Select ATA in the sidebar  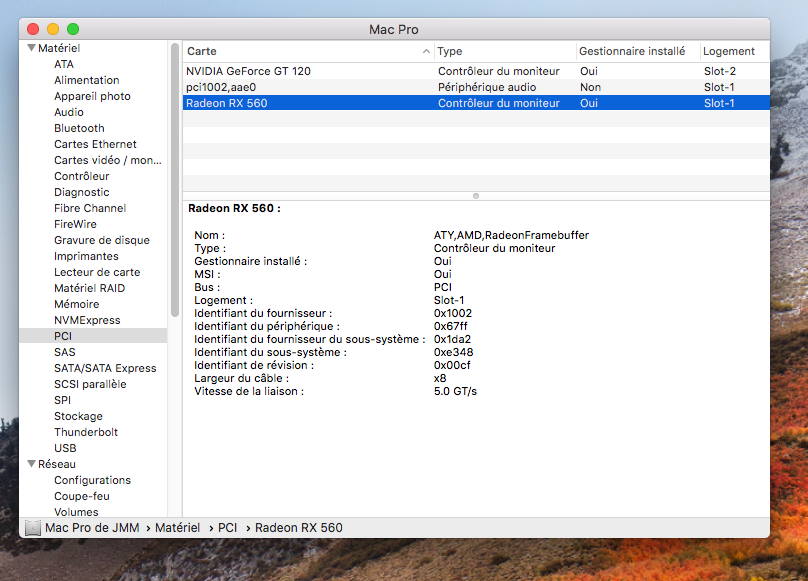(64, 64)
